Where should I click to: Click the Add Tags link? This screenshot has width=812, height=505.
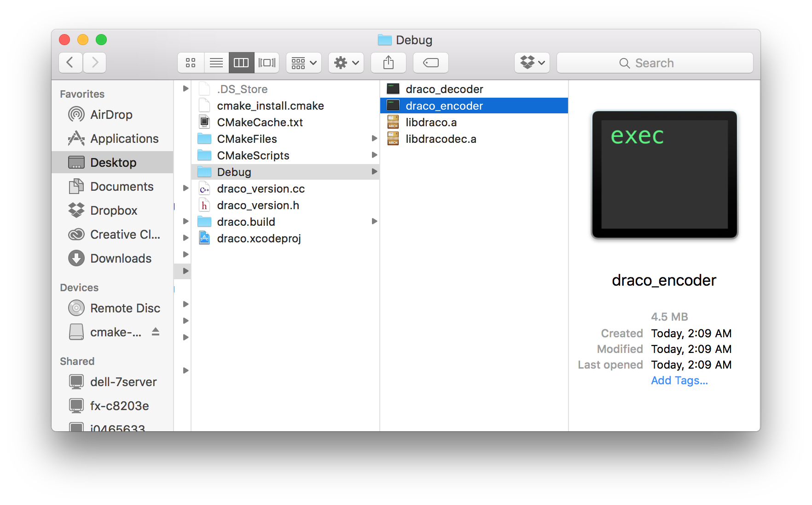[679, 381]
